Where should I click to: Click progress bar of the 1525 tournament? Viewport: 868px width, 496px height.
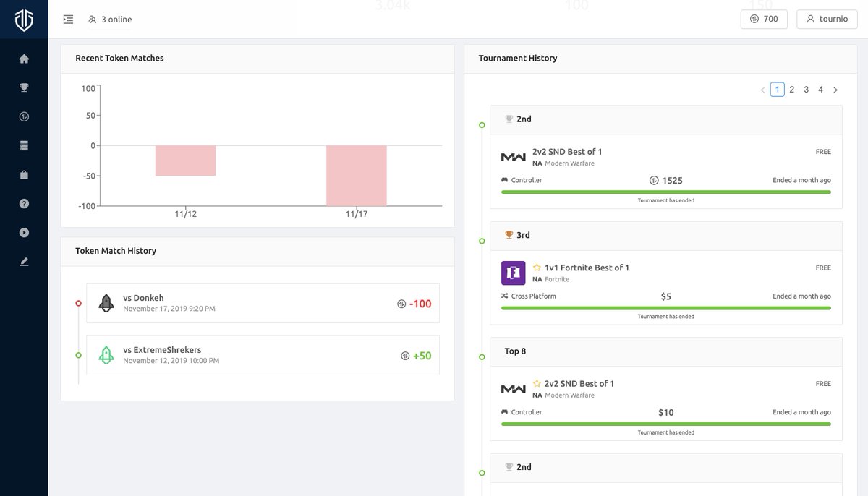(x=666, y=192)
